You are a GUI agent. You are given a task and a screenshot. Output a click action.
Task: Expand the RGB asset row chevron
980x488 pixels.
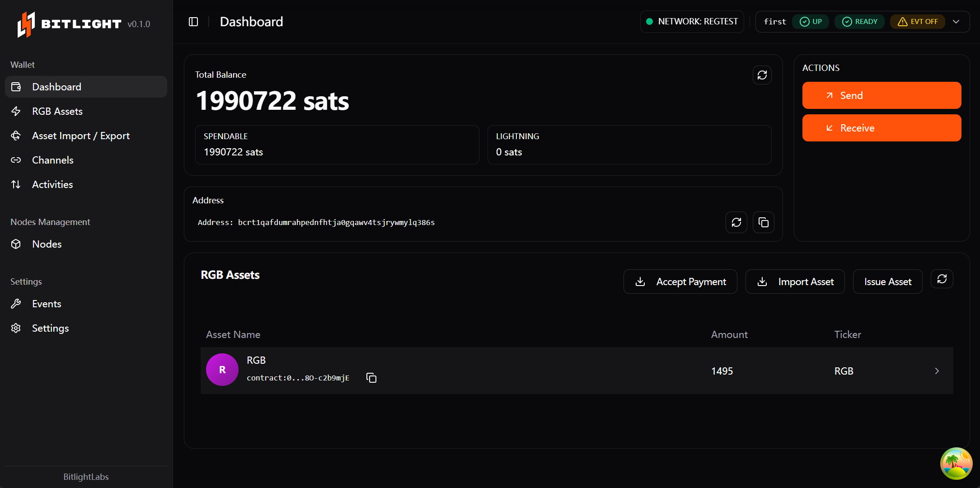[937, 371]
